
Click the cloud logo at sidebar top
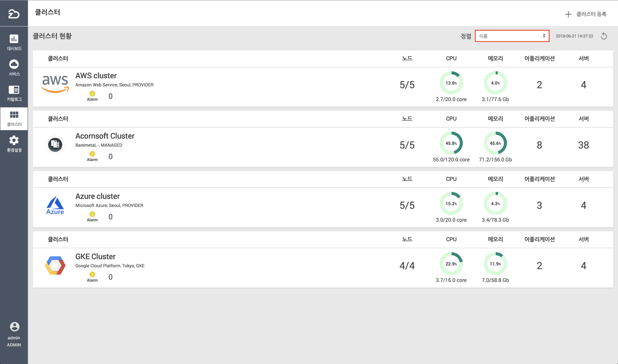14,13
